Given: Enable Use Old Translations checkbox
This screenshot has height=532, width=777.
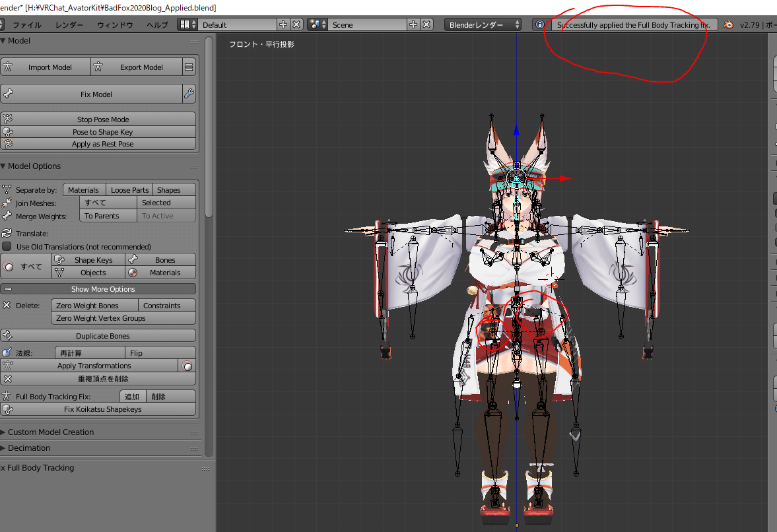Looking at the screenshot, I should pyautogui.click(x=7, y=246).
